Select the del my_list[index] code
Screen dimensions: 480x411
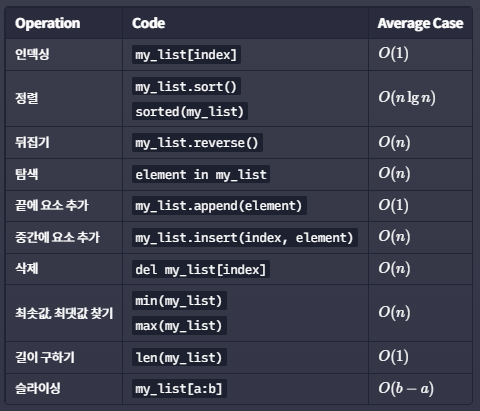(201, 269)
